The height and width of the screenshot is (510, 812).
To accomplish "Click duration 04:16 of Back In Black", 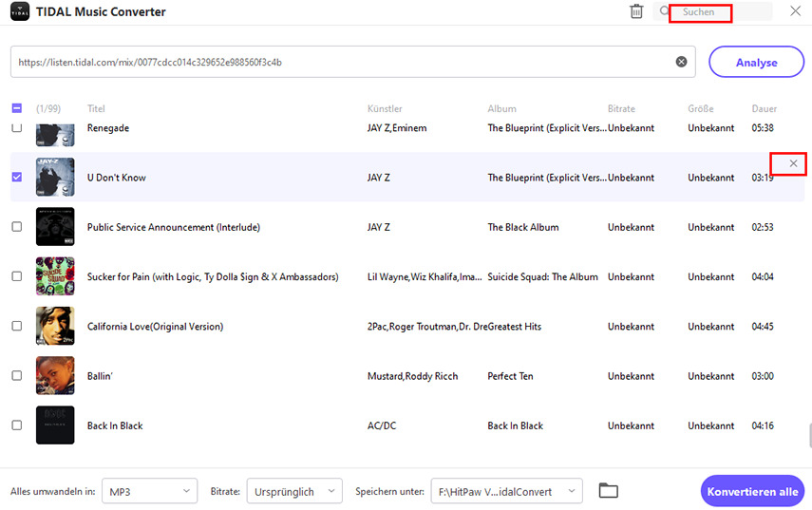I will (763, 426).
